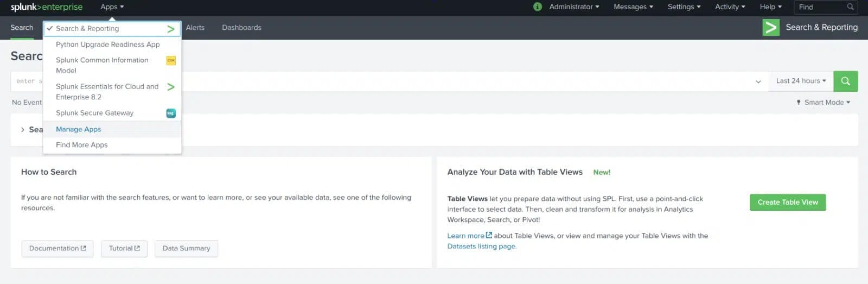Click the Common Information Model yellow icon

pos(171,61)
